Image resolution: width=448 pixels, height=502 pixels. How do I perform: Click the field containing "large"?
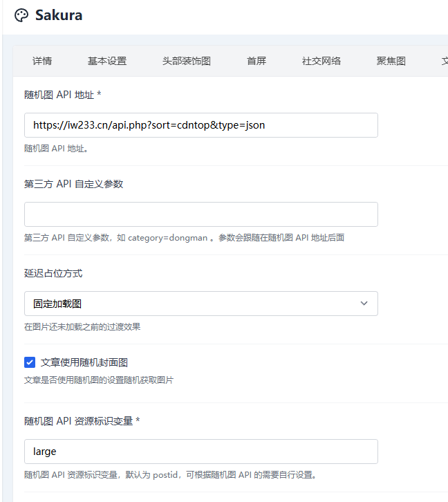tap(200, 452)
